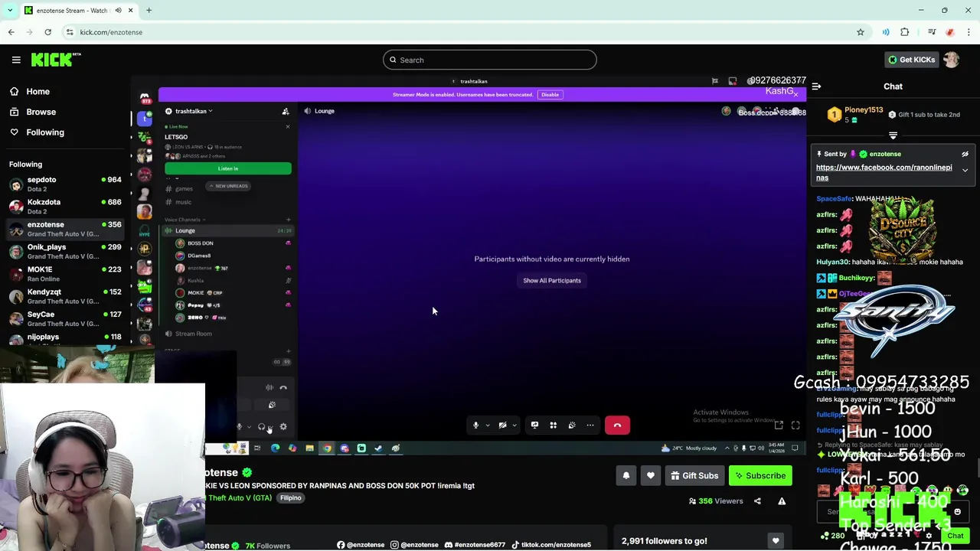Open the pinned facebook.com/ranonlinepinas link
This screenshot has width=980, height=551.
coord(884,172)
